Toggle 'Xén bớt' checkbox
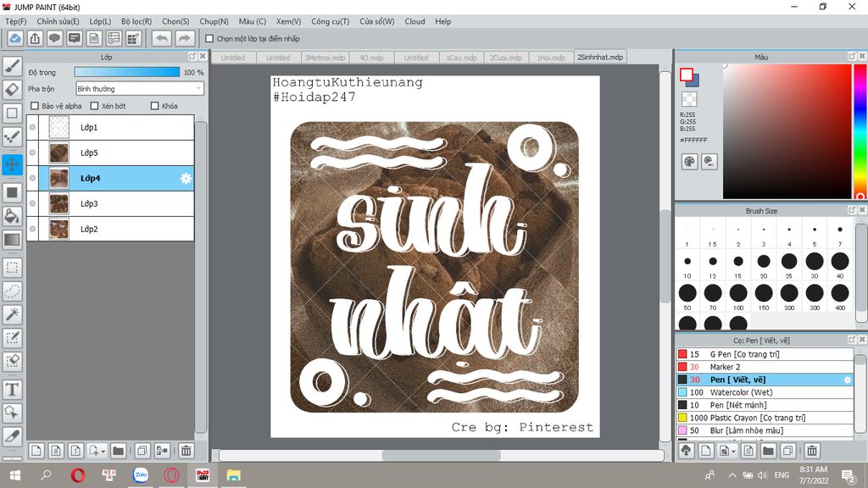This screenshot has width=868, height=488. [94, 106]
